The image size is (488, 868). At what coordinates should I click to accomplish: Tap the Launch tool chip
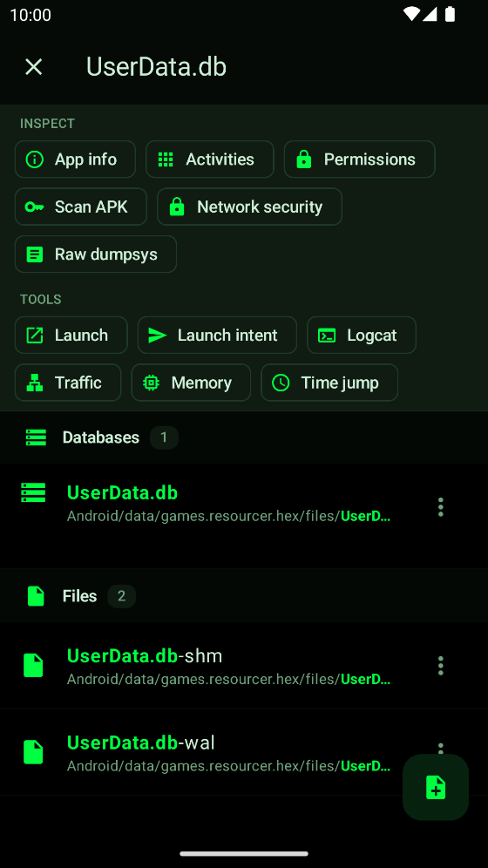(71, 336)
